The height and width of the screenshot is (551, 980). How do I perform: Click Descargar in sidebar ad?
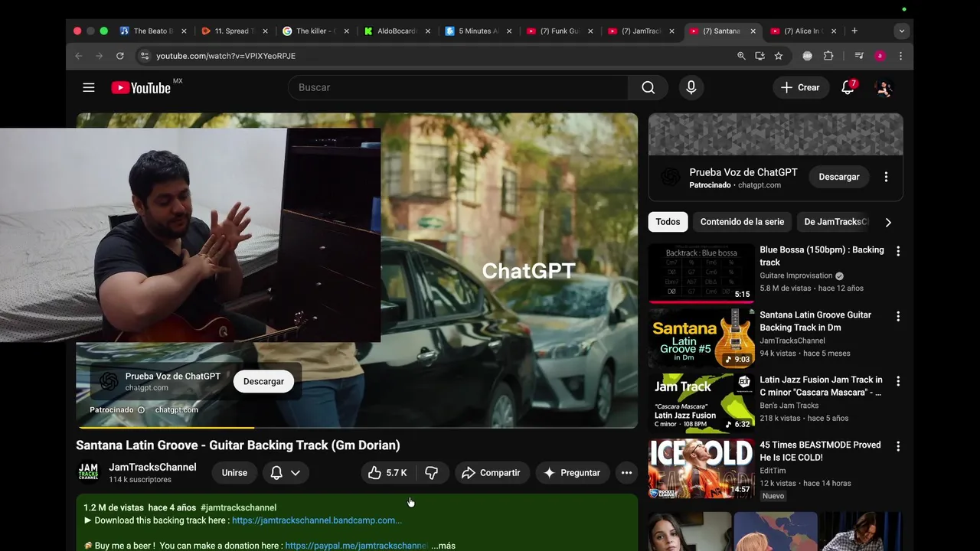click(x=839, y=177)
